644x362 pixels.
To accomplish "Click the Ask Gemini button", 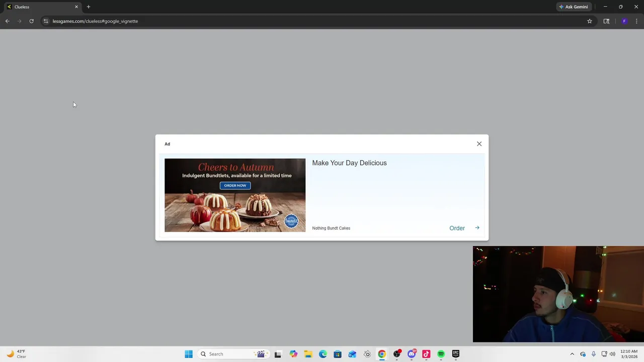I will 573,7.
